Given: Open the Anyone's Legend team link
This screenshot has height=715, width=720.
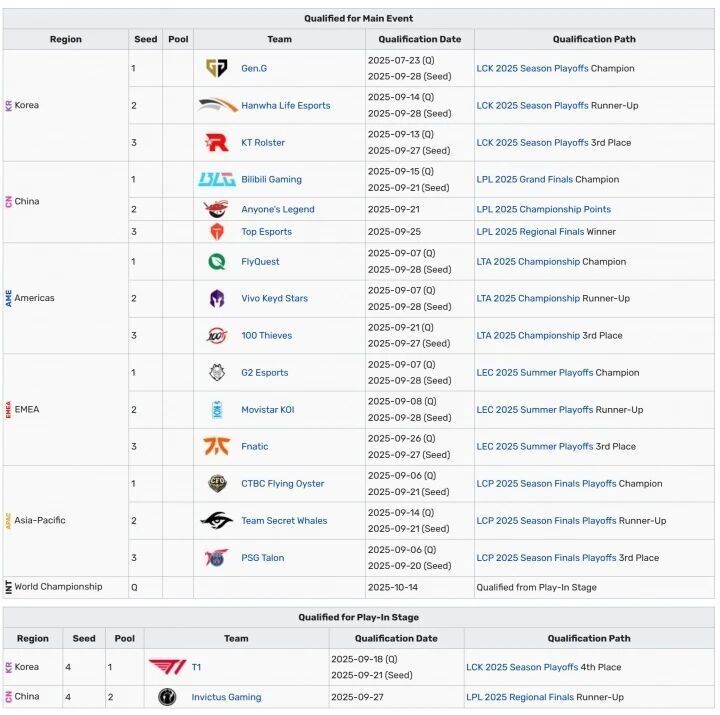Looking at the screenshot, I should coord(277,210).
